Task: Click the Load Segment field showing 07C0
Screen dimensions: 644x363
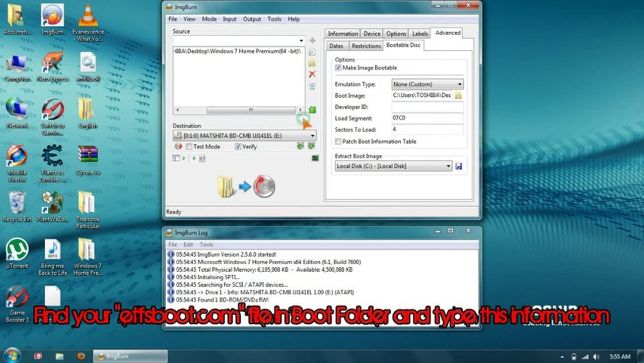Action: [427, 118]
